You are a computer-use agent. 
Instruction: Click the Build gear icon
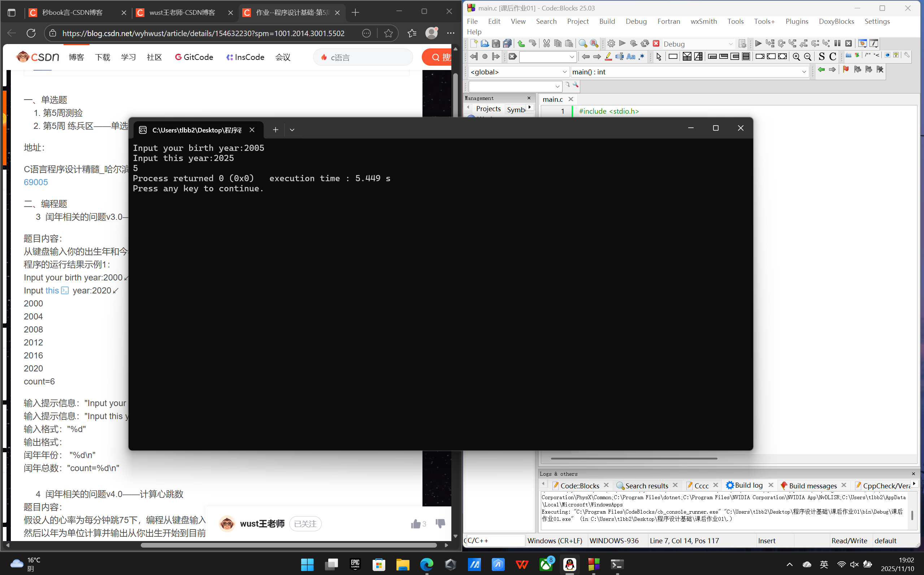pyautogui.click(x=611, y=43)
